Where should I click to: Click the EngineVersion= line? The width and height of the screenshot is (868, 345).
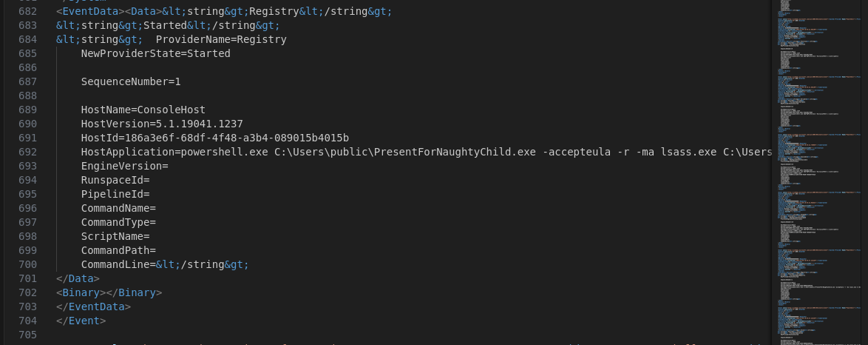pos(124,166)
